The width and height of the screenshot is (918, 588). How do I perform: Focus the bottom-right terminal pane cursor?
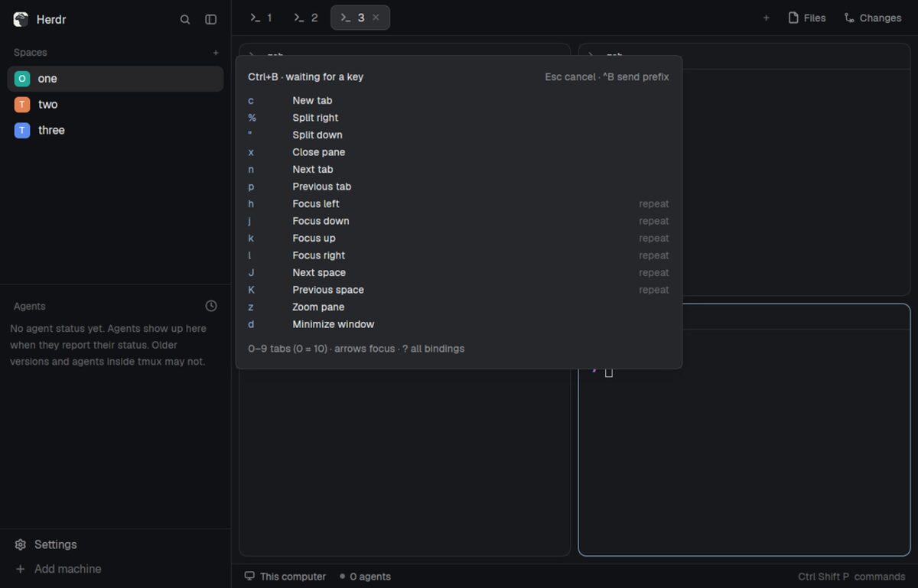coord(609,372)
